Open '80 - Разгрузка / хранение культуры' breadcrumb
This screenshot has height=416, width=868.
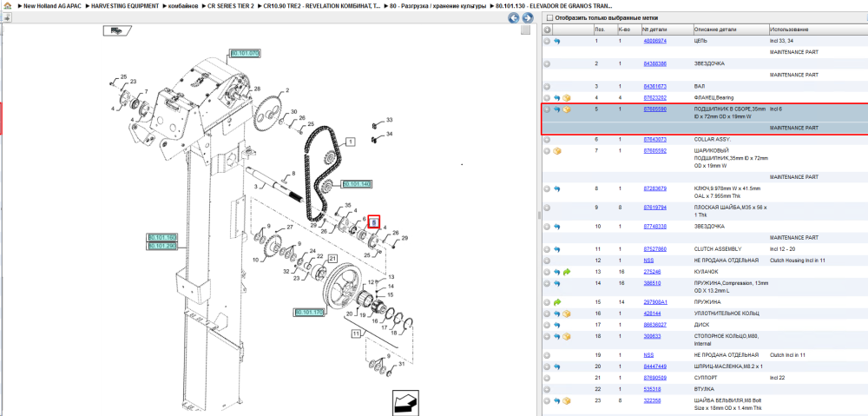[x=437, y=5]
